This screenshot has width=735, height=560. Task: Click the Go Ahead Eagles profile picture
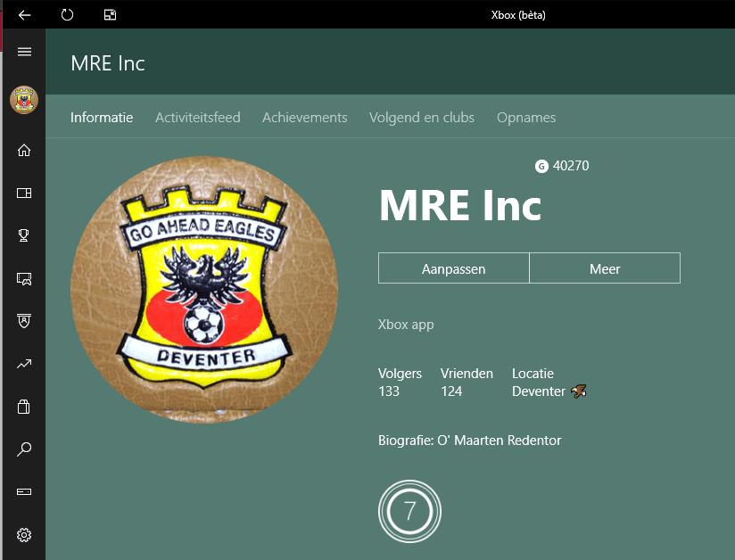(x=204, y=290)
